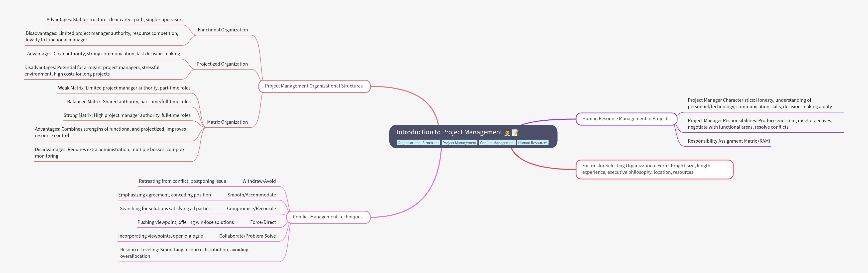Click the Resource Leveling leaf node
Viewport: 868px width, 273px height.
pyautogui.click(x=184, y=253)
